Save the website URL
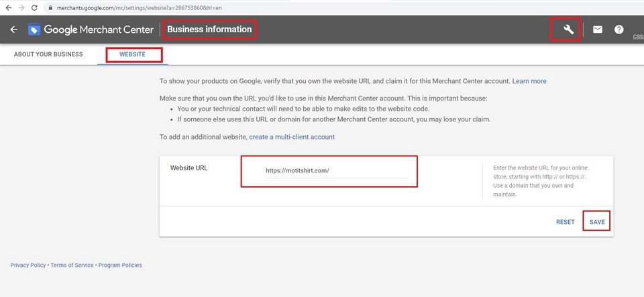The width and height of the screenshot is (644, 297). click(x=597, y=222)
